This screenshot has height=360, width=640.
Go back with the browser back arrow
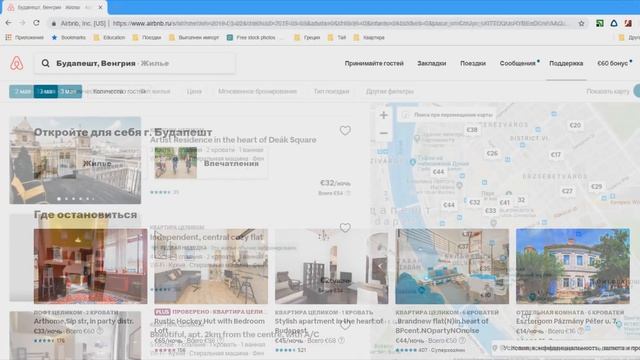pyautogui.click(x=9, y=23)
